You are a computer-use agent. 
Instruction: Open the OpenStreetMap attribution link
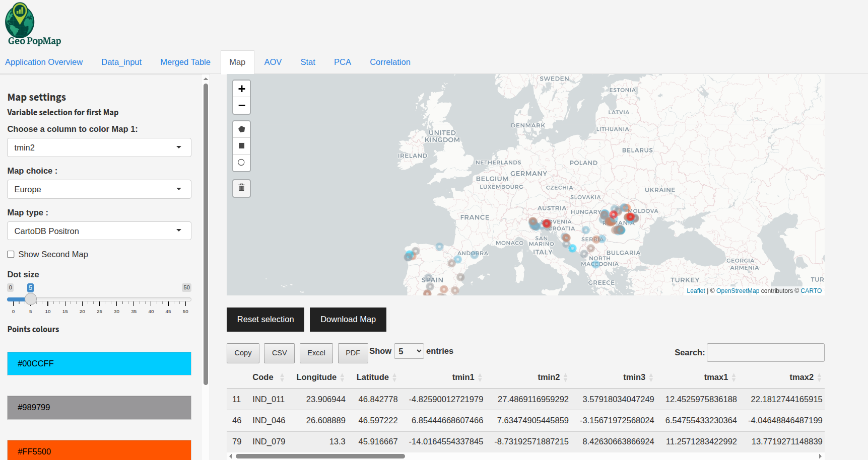(x=738, y=291)
